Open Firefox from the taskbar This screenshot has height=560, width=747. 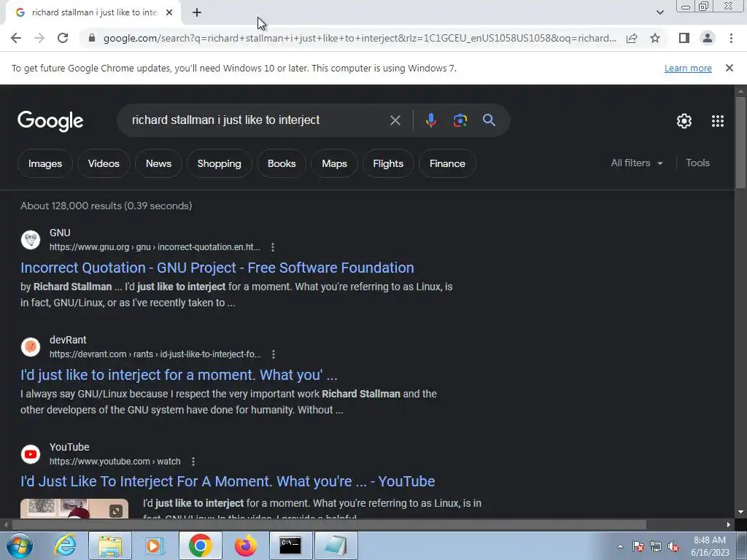(246, 545)
